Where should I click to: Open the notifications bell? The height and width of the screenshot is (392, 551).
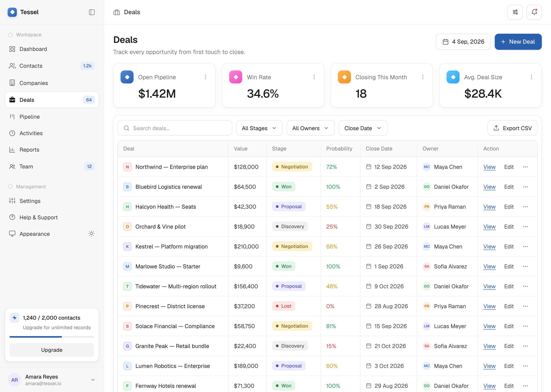(534, 12)
